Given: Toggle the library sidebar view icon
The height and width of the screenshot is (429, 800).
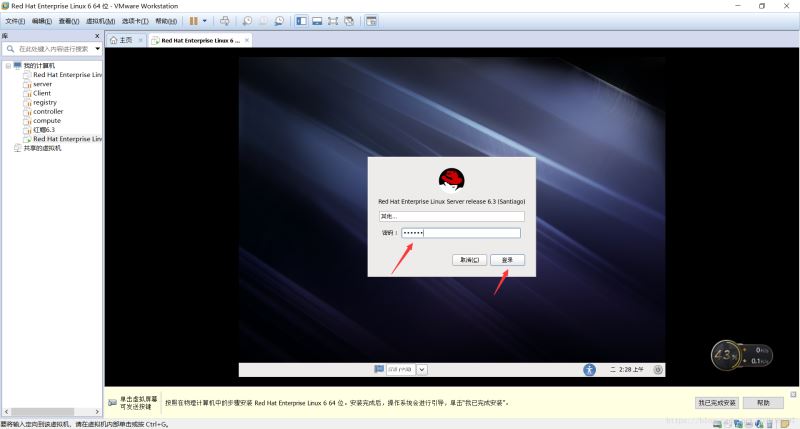Looking at the screenshot, I should pos(301,20).
